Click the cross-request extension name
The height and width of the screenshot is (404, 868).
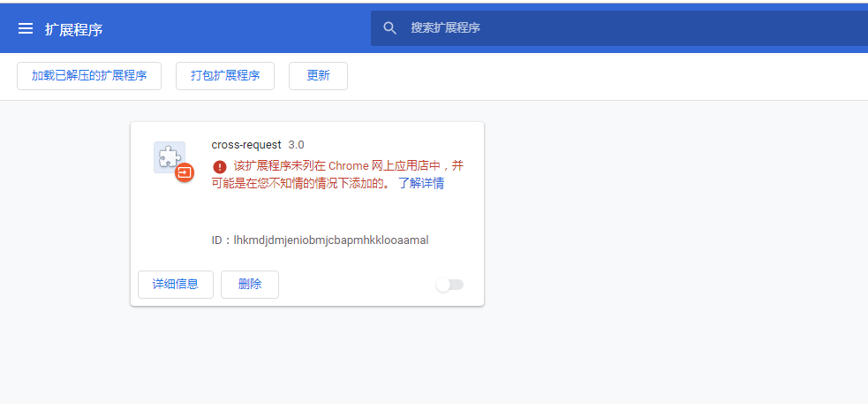coord(246,145)
